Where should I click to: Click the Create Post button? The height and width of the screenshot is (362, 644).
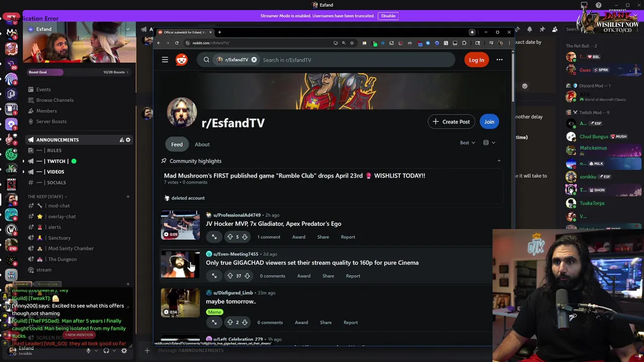click(451, 122)
